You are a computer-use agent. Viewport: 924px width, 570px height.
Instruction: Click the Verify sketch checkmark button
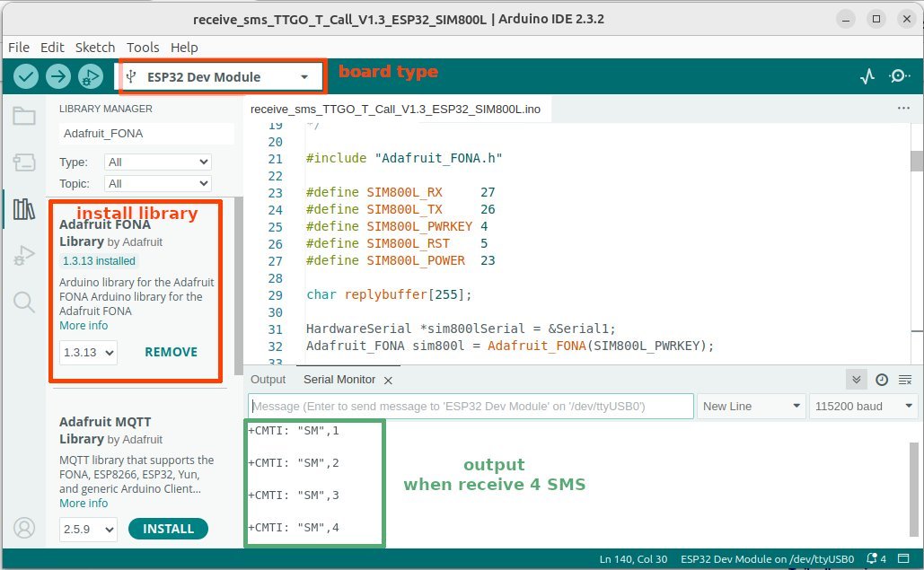26,76
